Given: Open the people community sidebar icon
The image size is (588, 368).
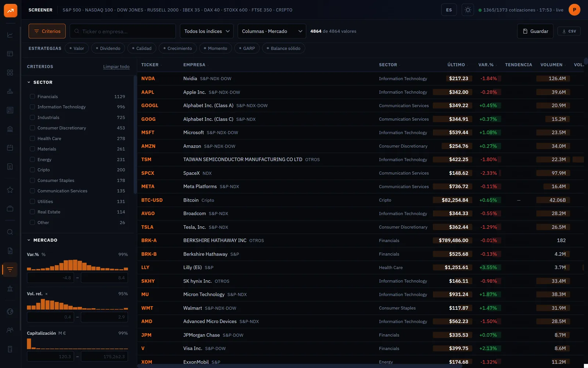Looking at the screenshot, I should point(10,330).
